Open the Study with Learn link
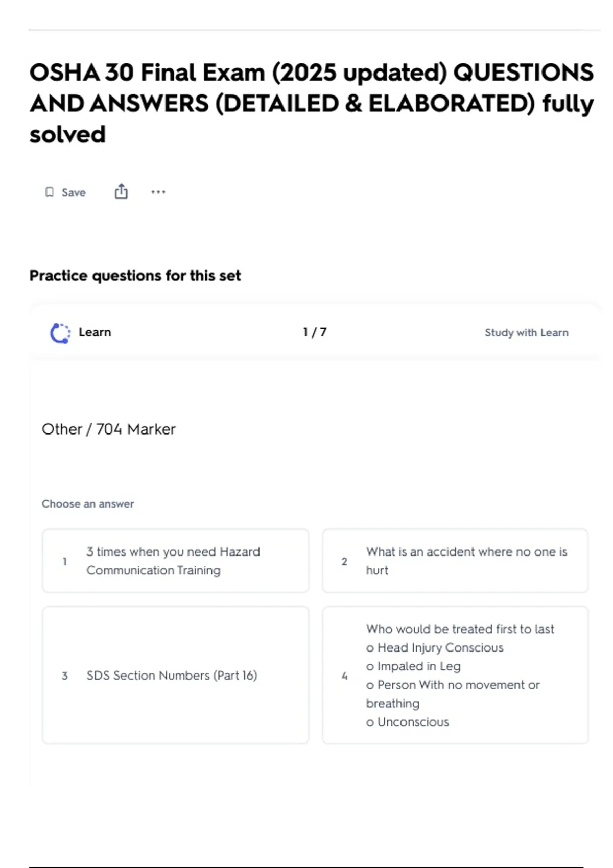Image resolution: width=613 pixels, height=868 pixels. [x=526, y=333]
